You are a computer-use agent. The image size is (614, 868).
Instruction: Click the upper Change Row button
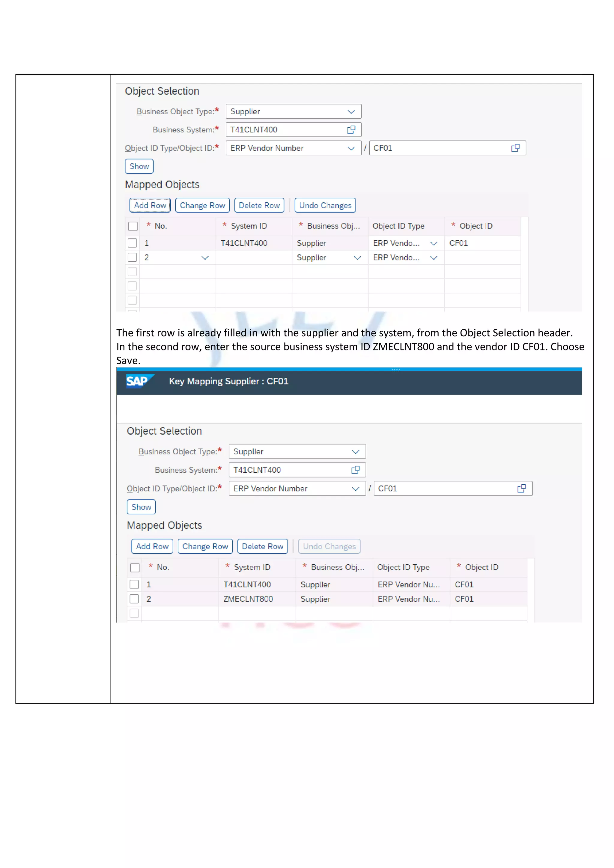pos(202,205)
